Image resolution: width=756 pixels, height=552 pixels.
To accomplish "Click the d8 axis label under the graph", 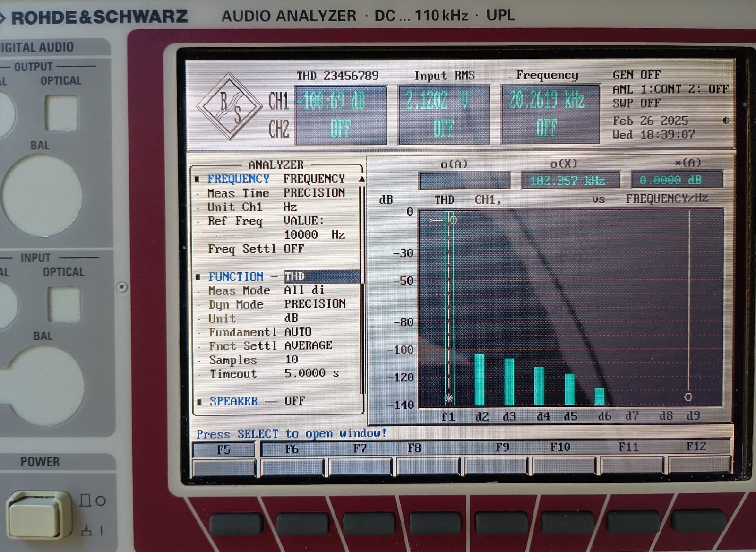I will [x=666, y=416].
